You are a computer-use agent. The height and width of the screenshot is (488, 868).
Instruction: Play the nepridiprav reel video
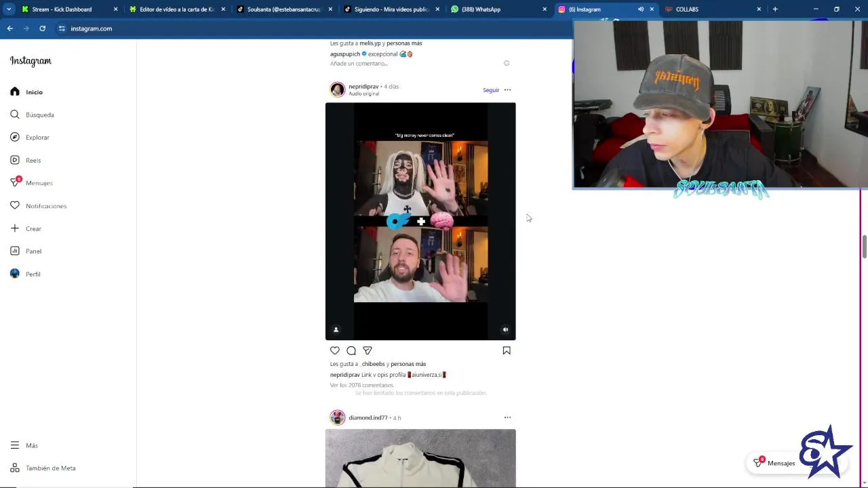(420, 221)
